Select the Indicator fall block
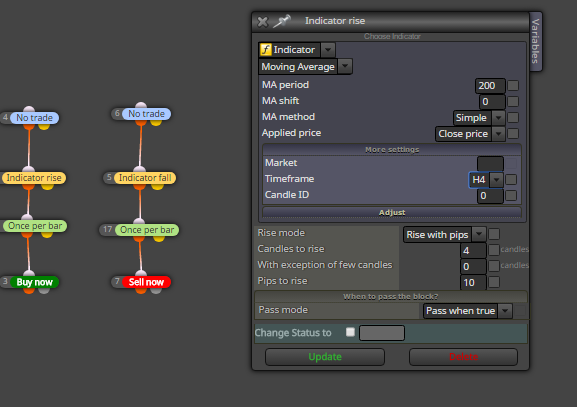The width and height of the screenshot is (577, 407). (145, 178)
